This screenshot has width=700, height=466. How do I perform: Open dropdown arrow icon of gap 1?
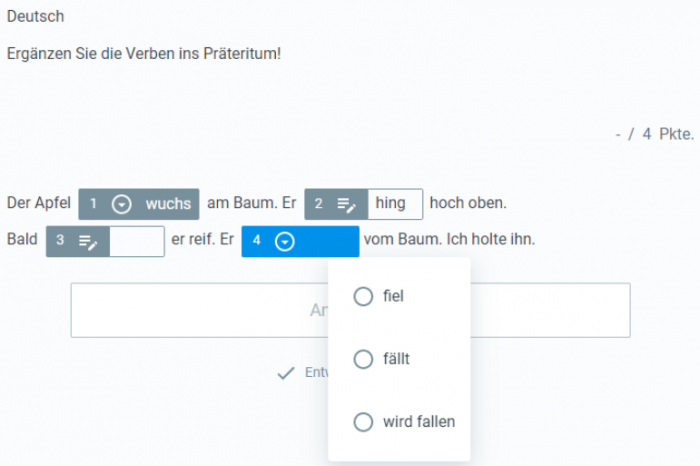[121, 204]
